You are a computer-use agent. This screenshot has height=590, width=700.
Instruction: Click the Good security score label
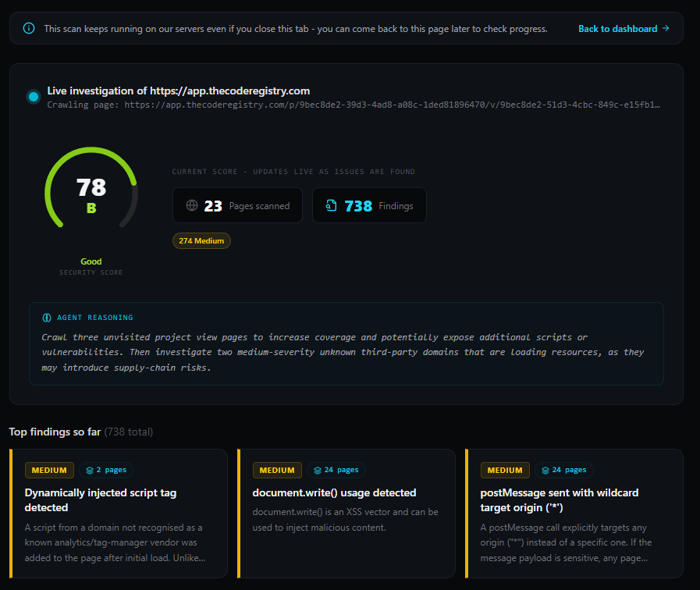pyautogui.click(x=91, y=261)
